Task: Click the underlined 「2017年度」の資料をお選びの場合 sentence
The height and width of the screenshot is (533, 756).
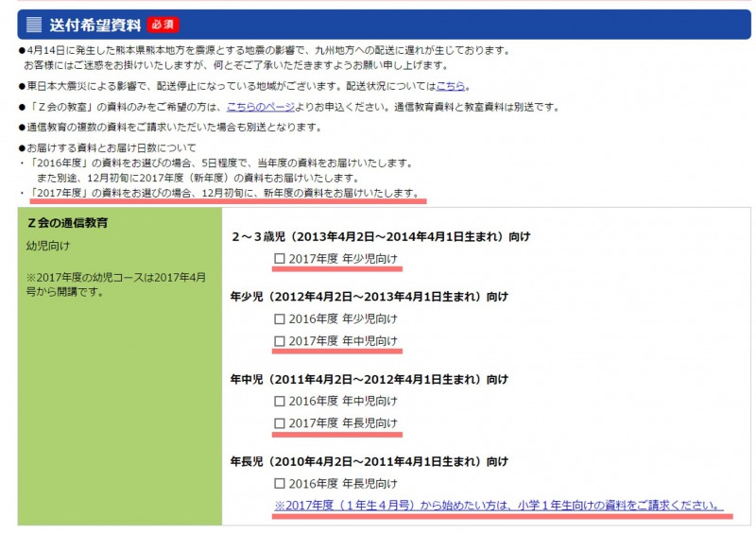Action: tap(224, 193)
